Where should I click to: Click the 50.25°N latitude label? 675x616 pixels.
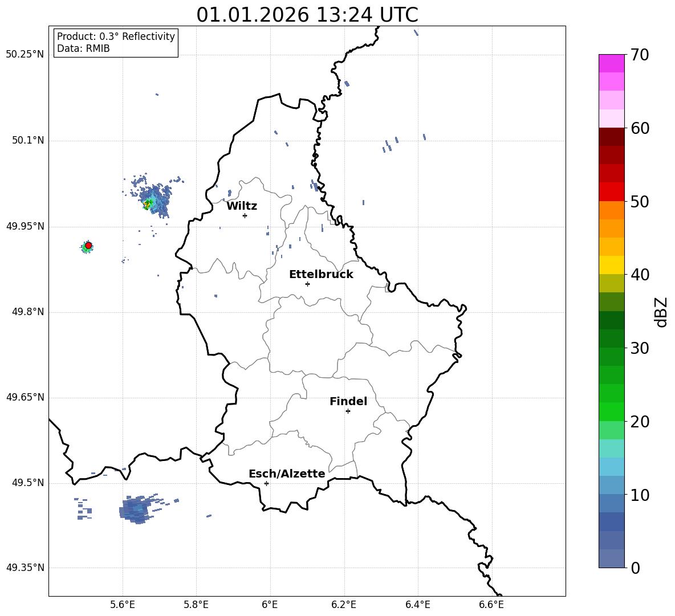pos(25,55)
